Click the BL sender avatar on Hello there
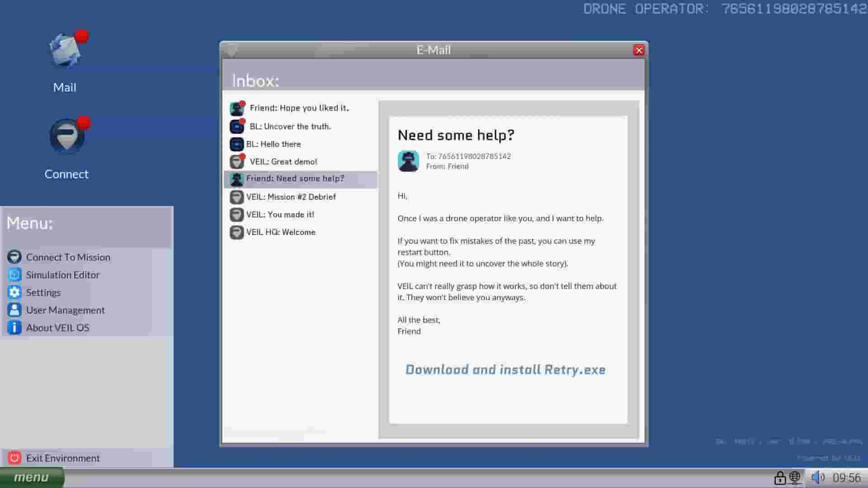Viewport: 868px width, 488px height. tap(236, 144)
